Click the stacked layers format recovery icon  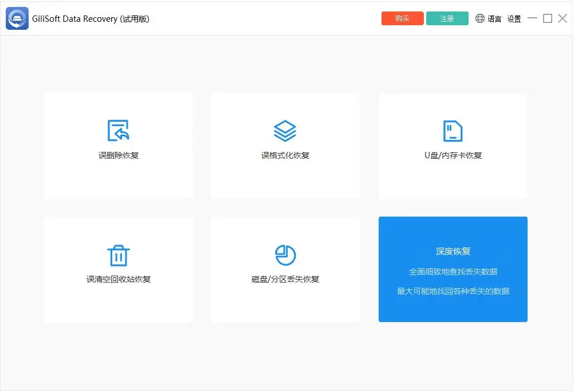click(x=285, y=131)
